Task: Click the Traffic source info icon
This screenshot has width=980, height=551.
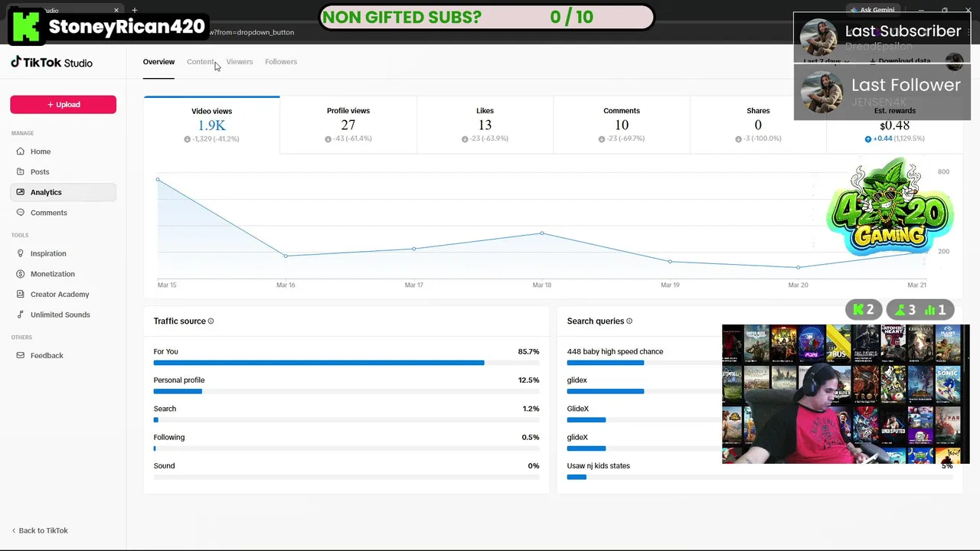Action: point(211,321)
